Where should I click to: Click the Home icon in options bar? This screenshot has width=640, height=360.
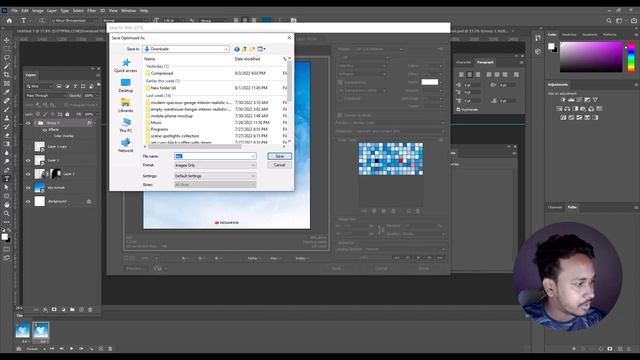(9, 20)
